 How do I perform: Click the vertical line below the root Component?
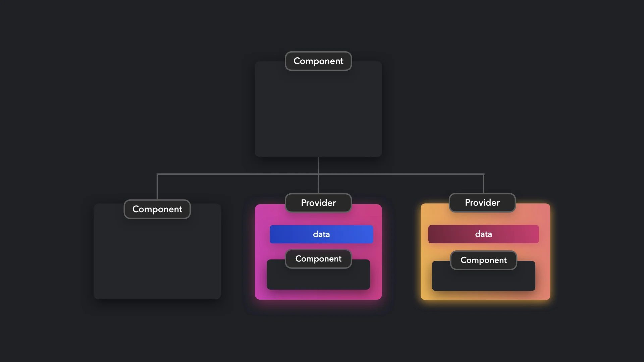coord(318,165)
